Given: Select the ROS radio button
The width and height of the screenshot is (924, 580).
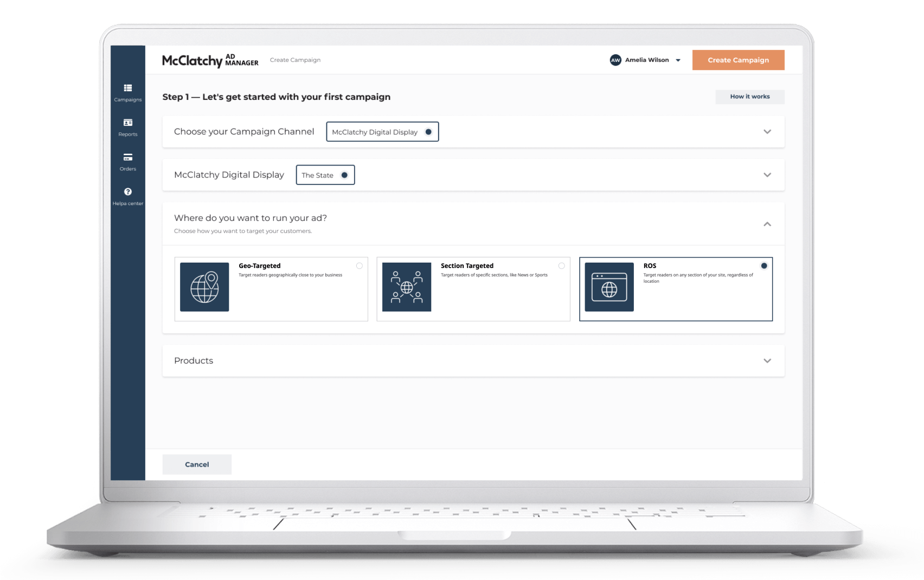Looking at the screenshot, I should click(764, 266).
